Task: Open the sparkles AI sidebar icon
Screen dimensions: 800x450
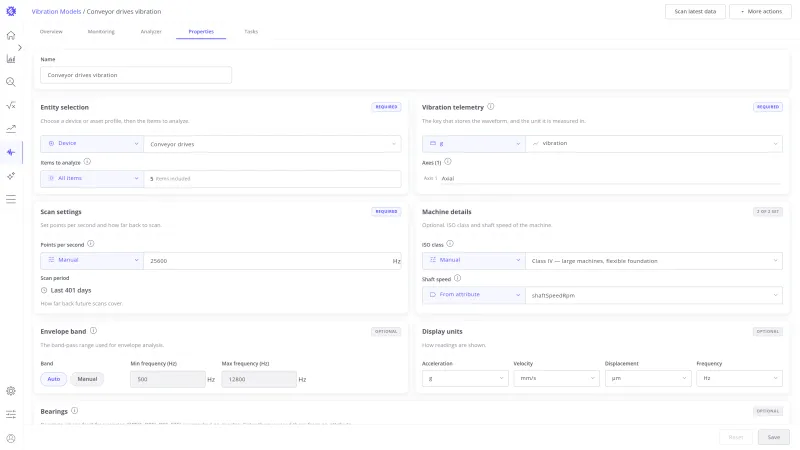Action: [x=11, y=176]
